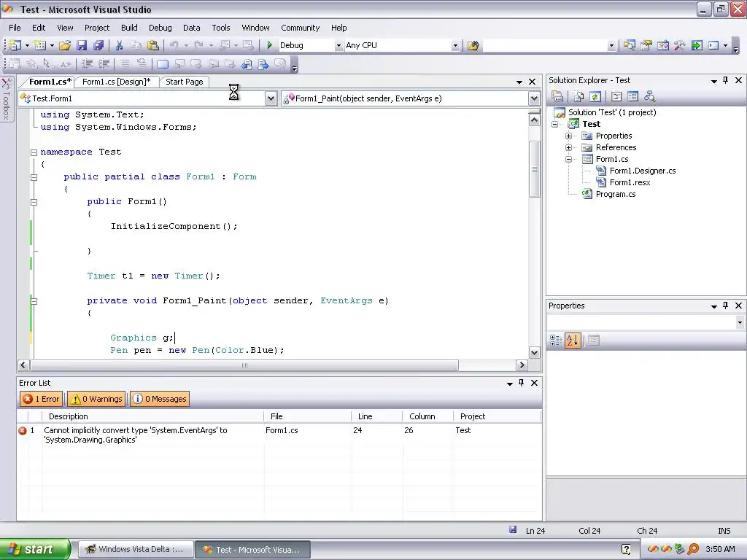The image size is (747, 560).
Task: Select Program.cs in Solution Explorer
Action: [616, 194]
